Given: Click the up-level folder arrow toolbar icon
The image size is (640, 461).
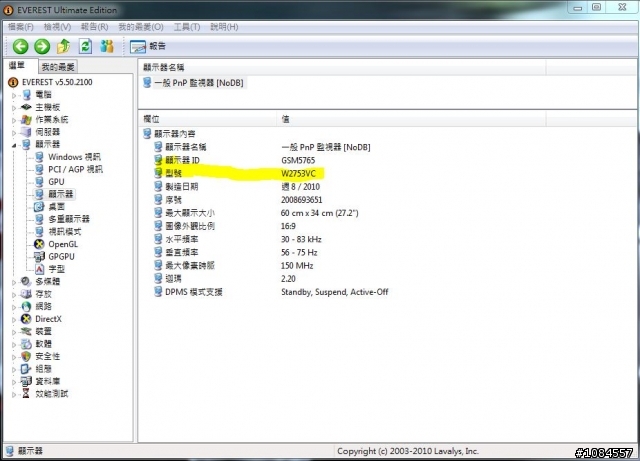Looking at the screenshot, I should click(63, 46).
